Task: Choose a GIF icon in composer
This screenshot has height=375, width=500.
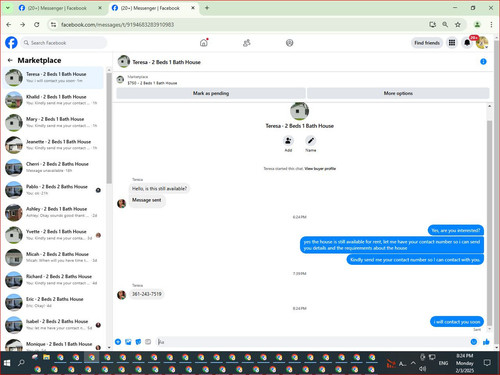Action: click(148, 342)
